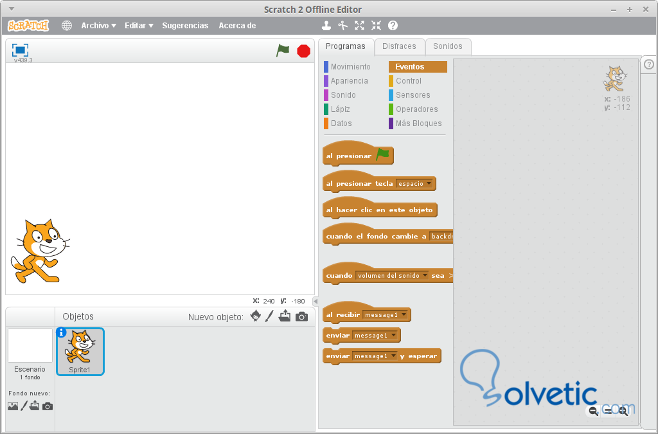The image size is (658, 434).
Task: Start the project with the green flag
Action: pyautogui.click(x=283, y=51)
